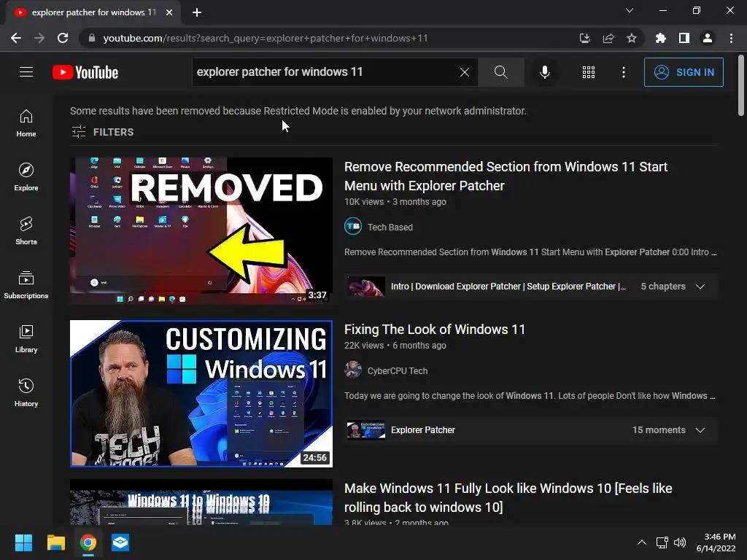Open the blue box app on the taskbar
Screen dimensions: 747x560
pos(120,542)
